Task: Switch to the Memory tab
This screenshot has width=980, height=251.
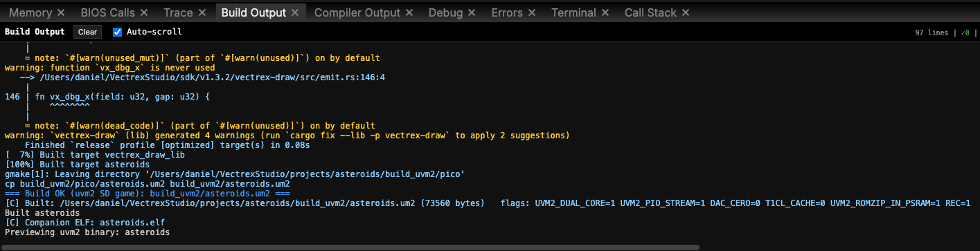Action: pos(30,12)
